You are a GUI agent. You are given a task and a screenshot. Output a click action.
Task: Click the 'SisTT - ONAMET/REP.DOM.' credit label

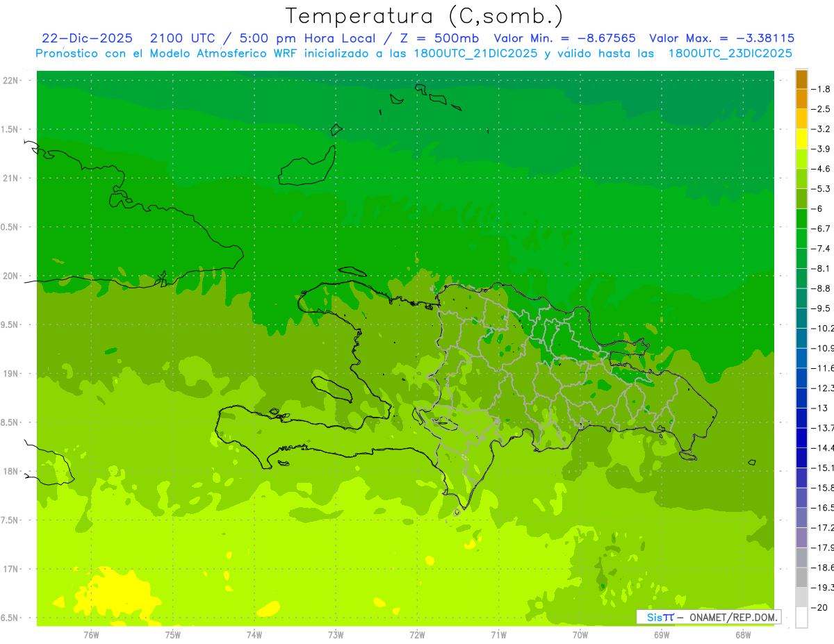click(708, 617)
